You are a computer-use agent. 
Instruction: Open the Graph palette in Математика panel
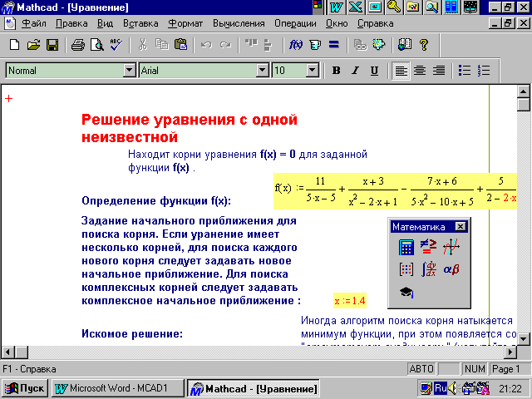(x=451, y=247)
